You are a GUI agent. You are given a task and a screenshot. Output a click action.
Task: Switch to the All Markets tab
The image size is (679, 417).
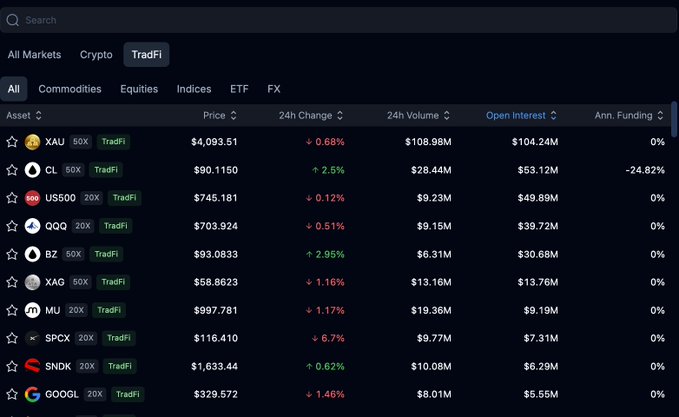pos(34,55)
